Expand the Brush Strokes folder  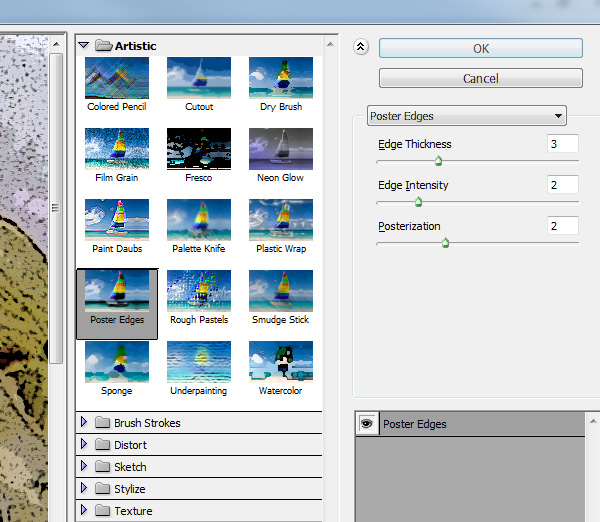click(x=84, y=422)
